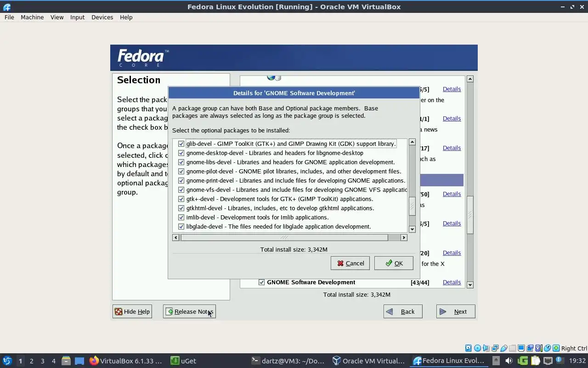Proceed with the Next button
This screenshot has width=588, height=368.
point(456,311)
